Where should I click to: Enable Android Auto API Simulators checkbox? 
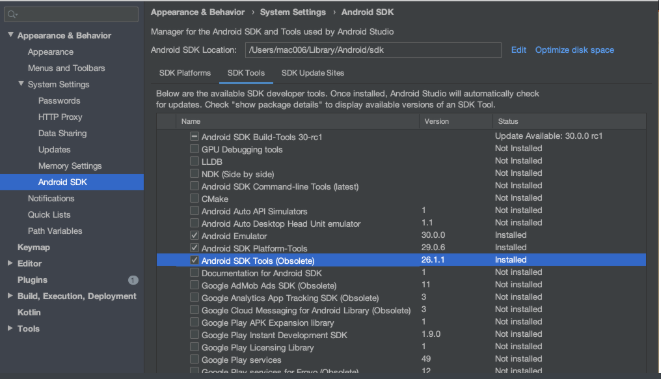point(194,211)
